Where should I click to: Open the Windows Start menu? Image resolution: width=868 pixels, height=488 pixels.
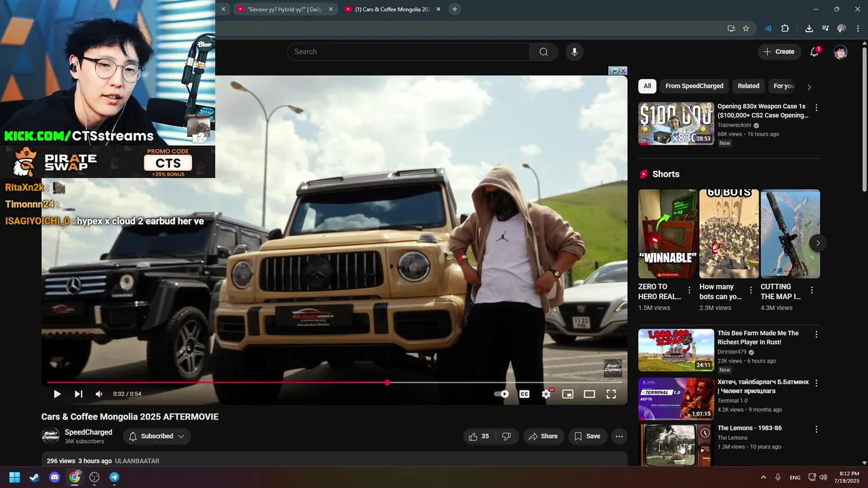click(x=14, y=477)
